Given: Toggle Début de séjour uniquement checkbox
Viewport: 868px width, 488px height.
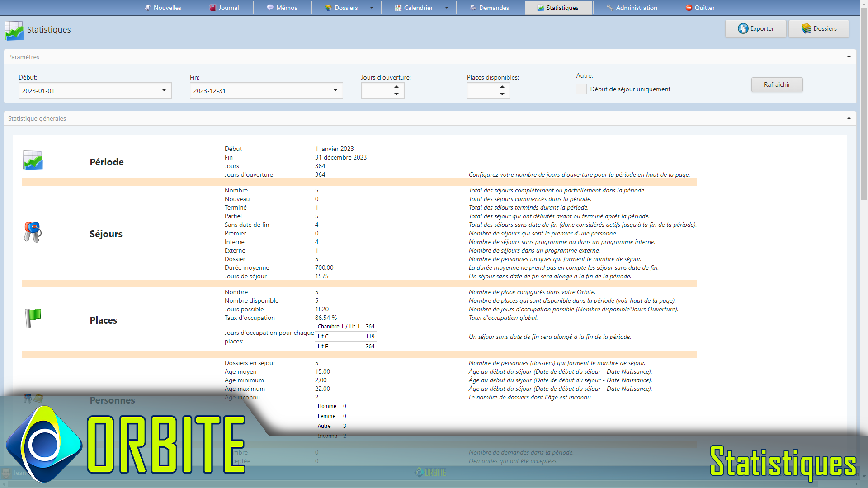Looking at the screenshot, I should pos(581,89).
